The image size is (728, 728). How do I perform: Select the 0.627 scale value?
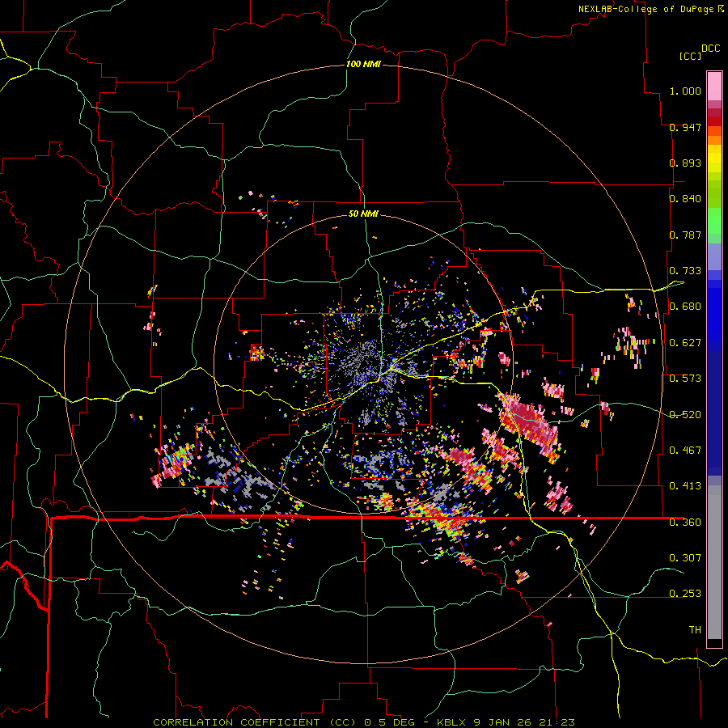pyautogui.click(x=685, y=343)
